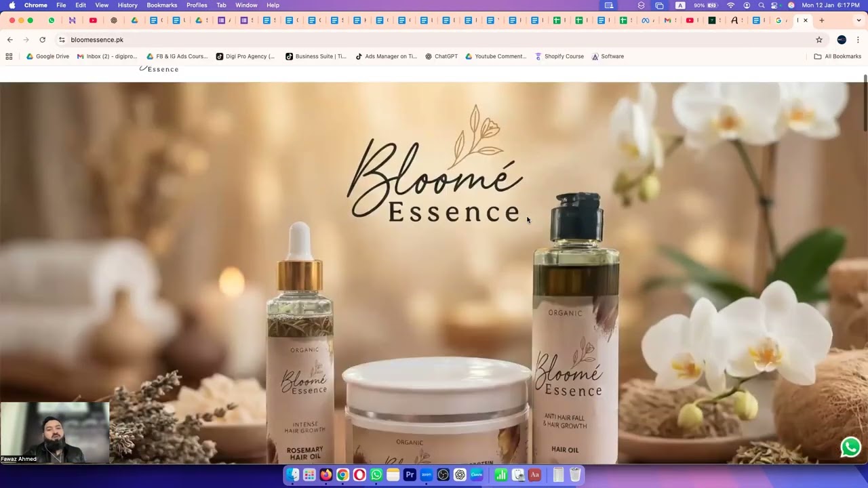Go back using the browser back arrow
868x488 pixels.
[9, 40]
